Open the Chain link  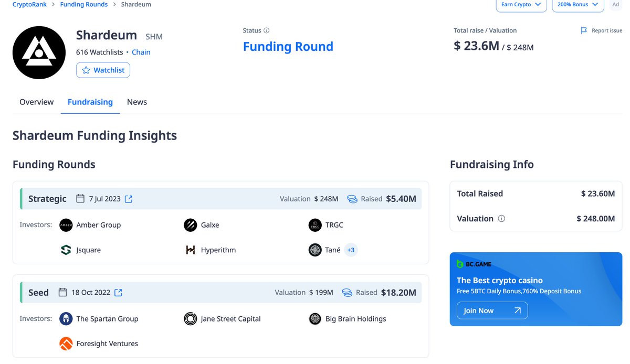[x=141, y=52]
